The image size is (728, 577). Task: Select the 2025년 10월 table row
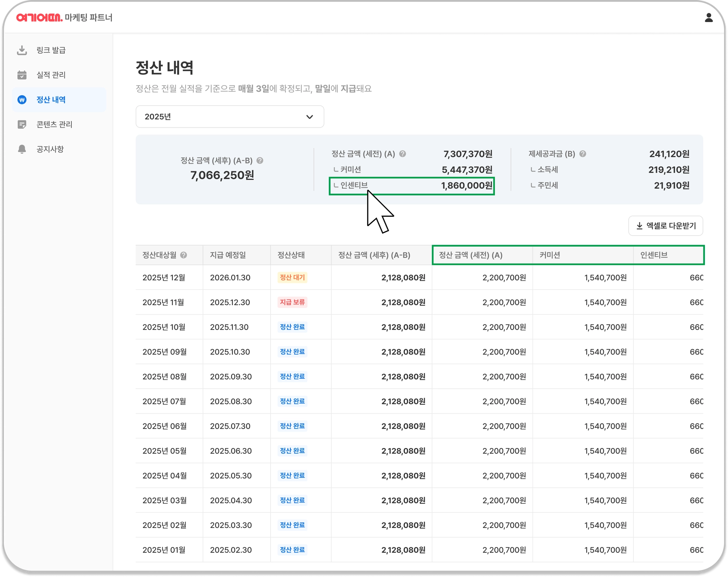(x=164, y=327)
